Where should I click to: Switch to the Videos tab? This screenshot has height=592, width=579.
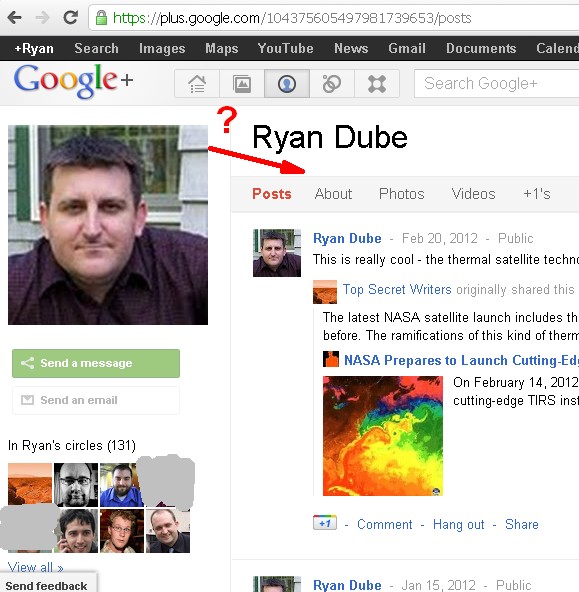[473, 194]
